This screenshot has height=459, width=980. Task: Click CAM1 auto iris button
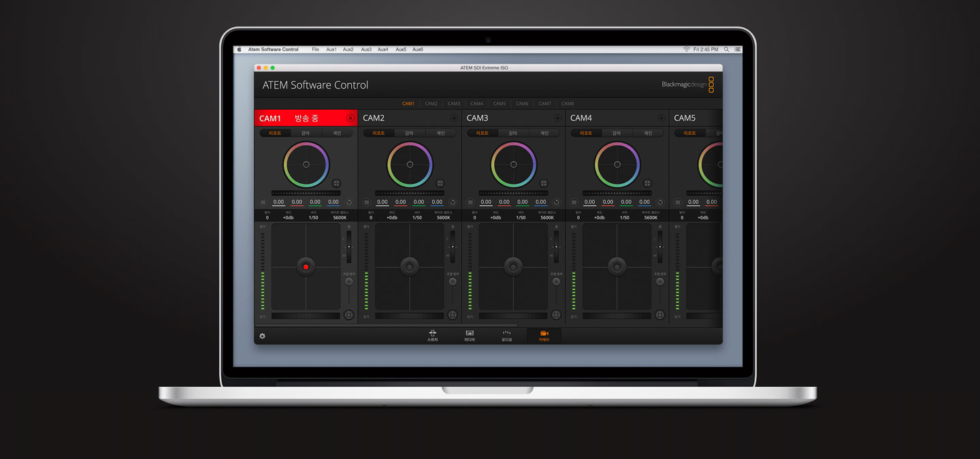point(349,315)
